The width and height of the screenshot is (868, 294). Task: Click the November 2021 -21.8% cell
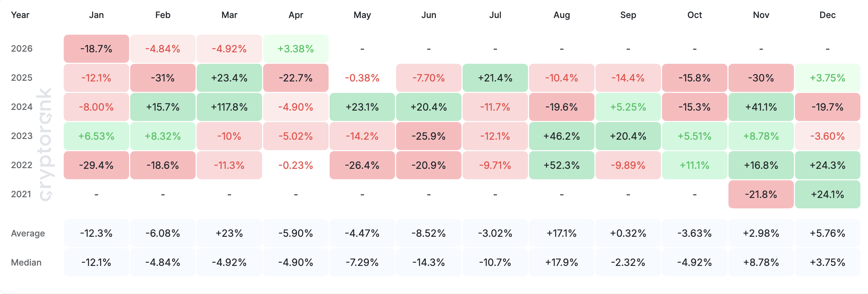click(x=761, y=194)
